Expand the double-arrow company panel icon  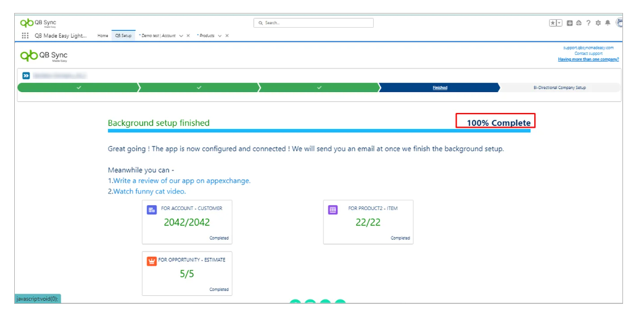click(x=26, y=75)
